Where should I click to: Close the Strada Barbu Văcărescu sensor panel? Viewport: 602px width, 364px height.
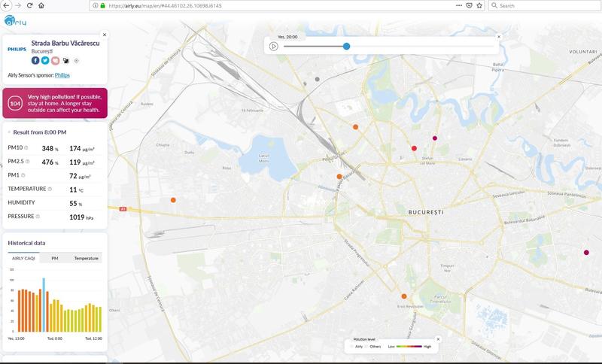[105, 35]
